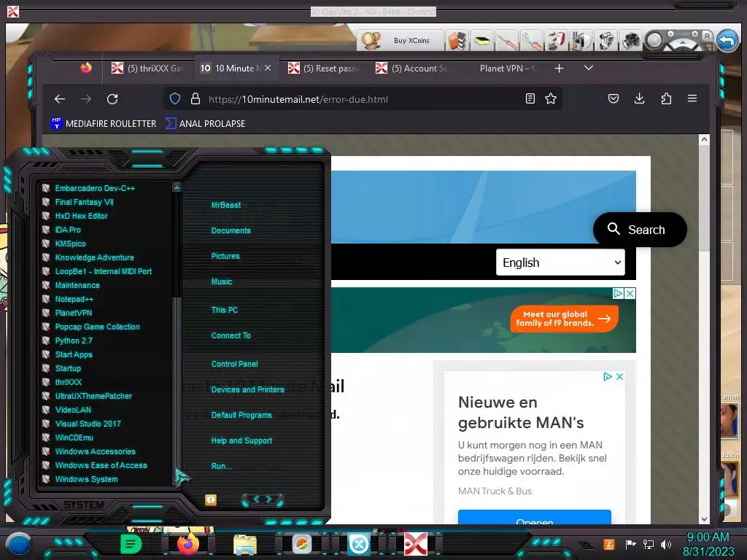This screenshot has width=747, height=560.
Task: Click the round joystick camera control
Action: [654, 41]
